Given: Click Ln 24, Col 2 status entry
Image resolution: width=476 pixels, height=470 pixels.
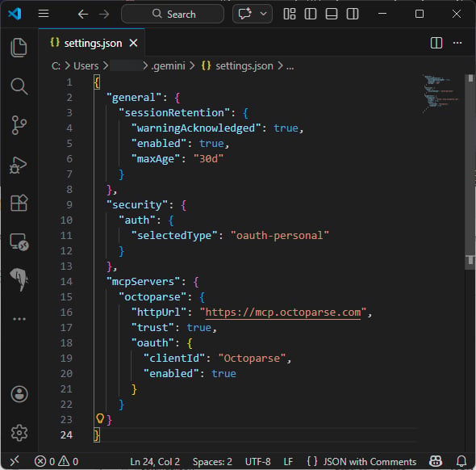Looking at the screenshot, I should tap(155, 462).
